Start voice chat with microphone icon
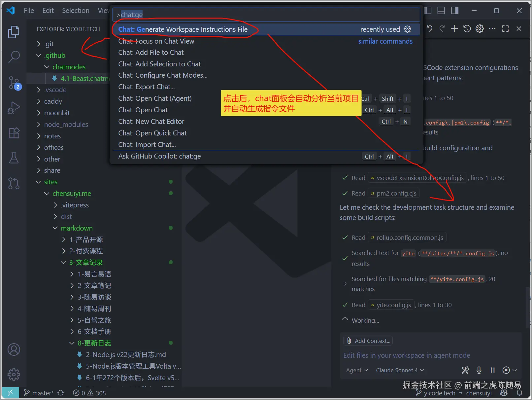The image size is (532, 400). pyautogui.click(x=479, y=370)
